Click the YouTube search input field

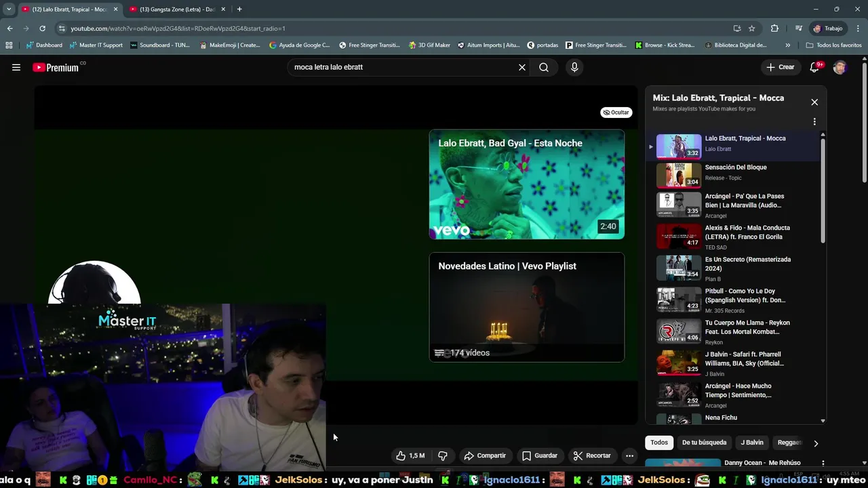pyautogui.click(x=400, y=67)
